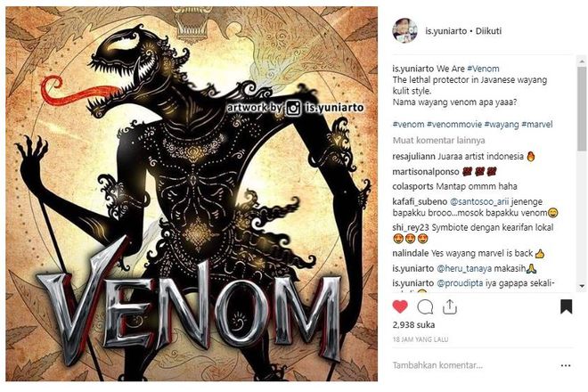Click the is.yuniarto username in header
The height and width of the screenshot is (392, 588).
pos(445,31)
